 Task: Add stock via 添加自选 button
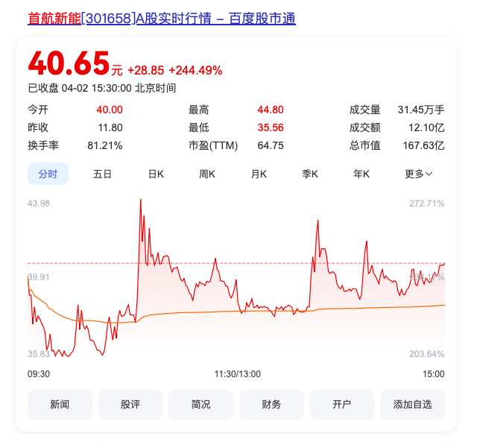[x=412, y=405]
